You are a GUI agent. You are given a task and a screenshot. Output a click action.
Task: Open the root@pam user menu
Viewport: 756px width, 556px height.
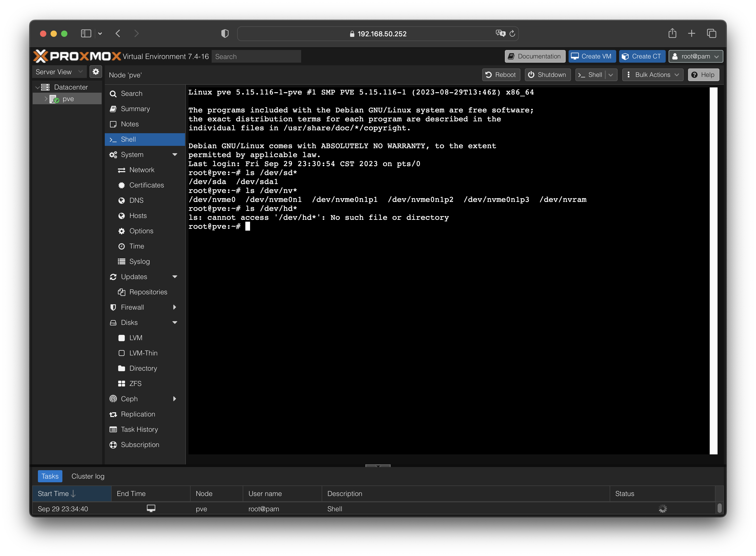695,56
